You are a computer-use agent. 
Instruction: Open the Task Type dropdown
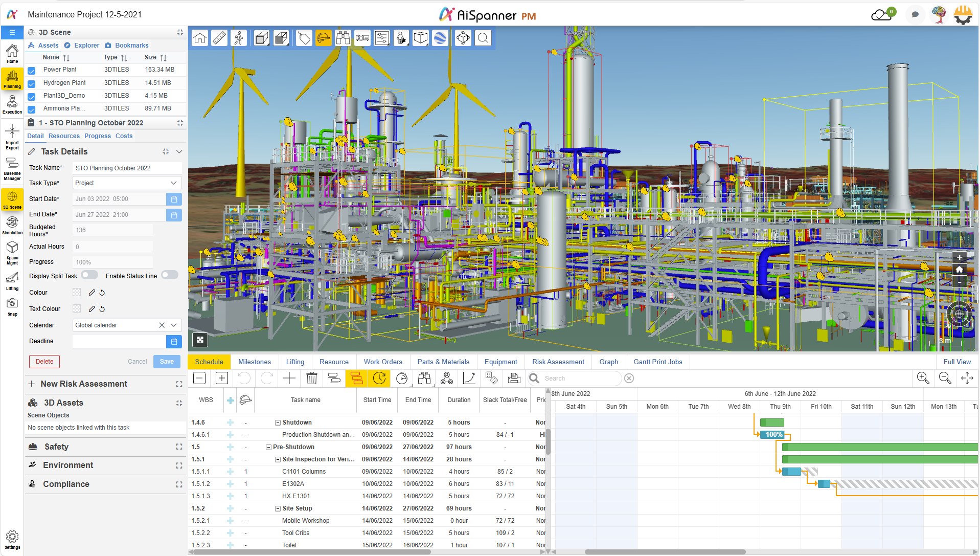(127, 183)
